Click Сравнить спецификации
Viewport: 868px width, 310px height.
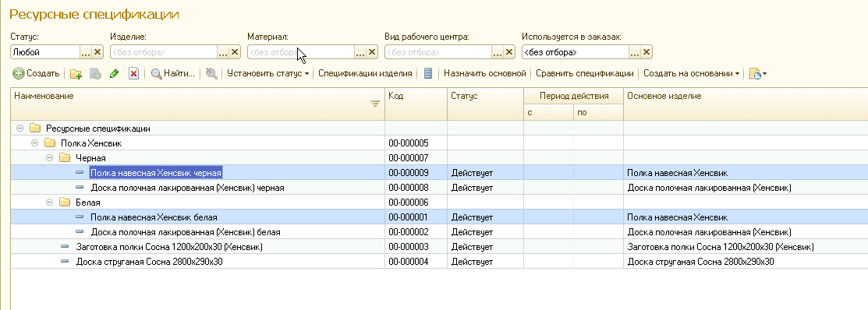click(585, 73)
